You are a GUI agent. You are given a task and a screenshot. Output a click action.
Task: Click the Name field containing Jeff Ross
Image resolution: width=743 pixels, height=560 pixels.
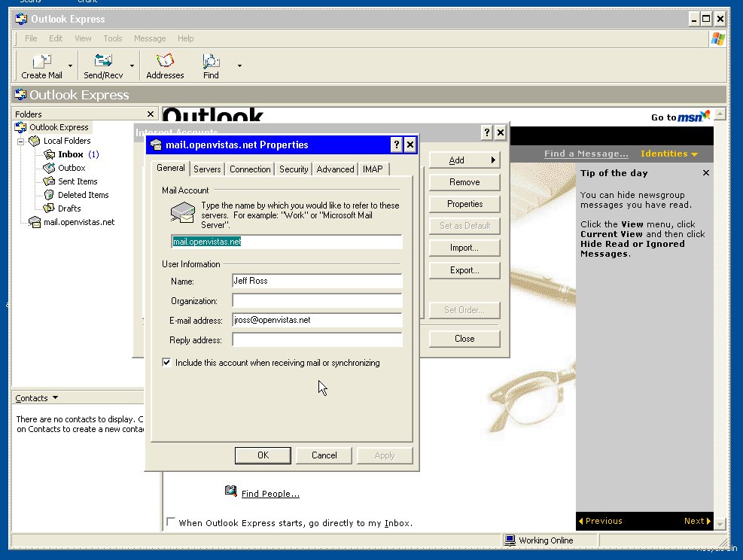(x=317, y=281)
